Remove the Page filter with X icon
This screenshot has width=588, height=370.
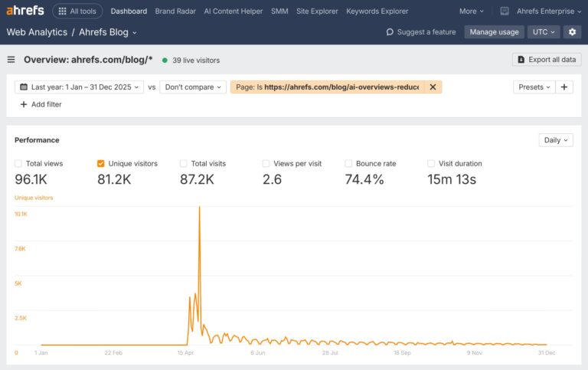(433, 87)
